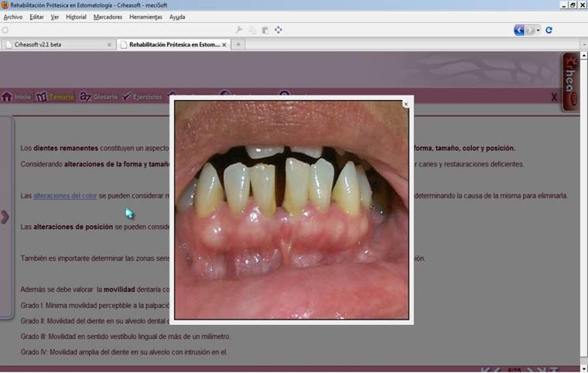The width and height of the screenshot is (588, 373).
Task: Open a new tab with plus button
Action: pyautogui.click(x=238, y=45)
